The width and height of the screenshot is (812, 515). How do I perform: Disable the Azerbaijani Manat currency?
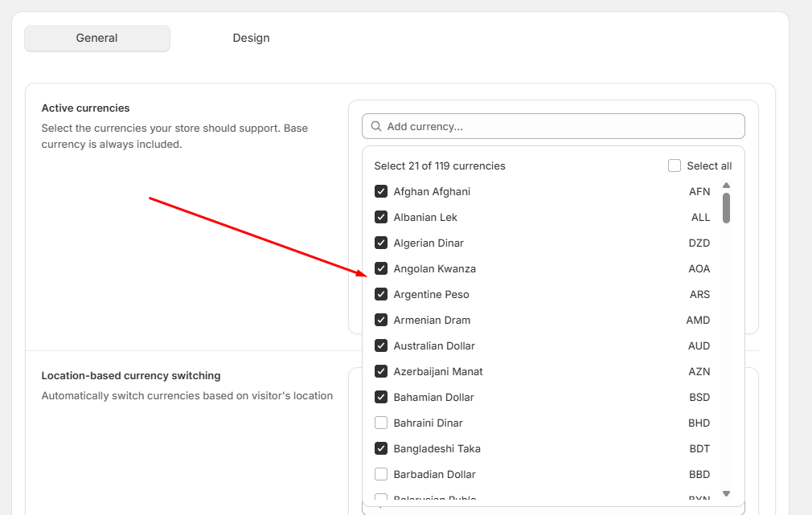pyautogui.click(x=380, y=371)
